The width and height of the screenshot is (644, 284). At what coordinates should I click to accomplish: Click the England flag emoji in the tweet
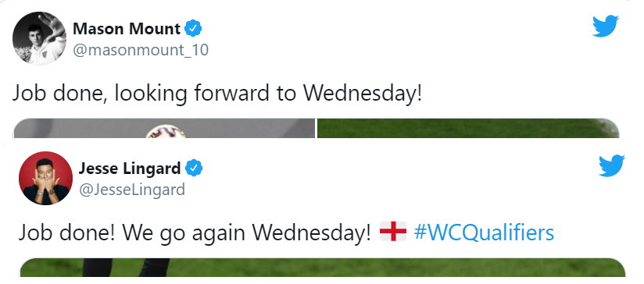393,232
